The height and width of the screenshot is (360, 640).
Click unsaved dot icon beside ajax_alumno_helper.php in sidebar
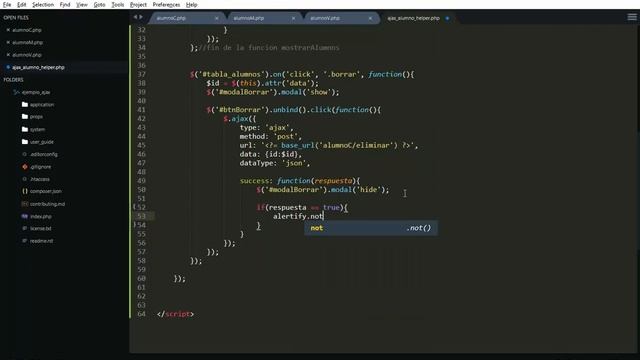pos(8,67)
